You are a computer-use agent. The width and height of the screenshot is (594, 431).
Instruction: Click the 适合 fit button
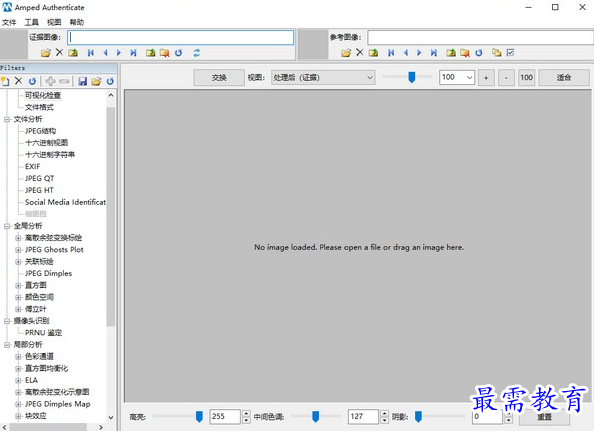point(564,78)
